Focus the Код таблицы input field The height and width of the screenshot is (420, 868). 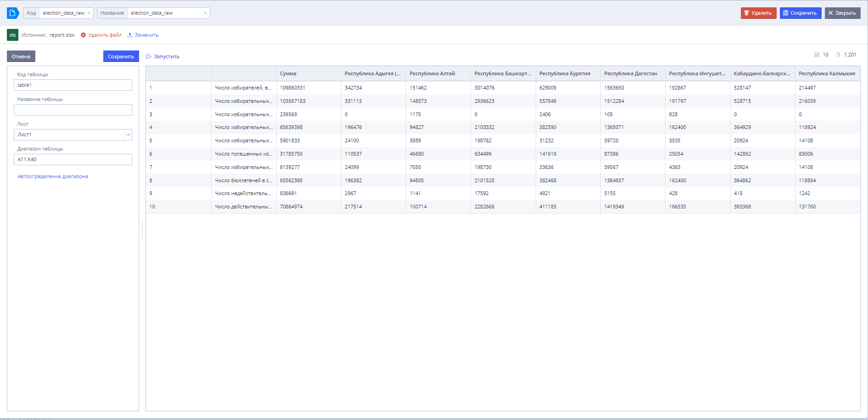click(x=73, y=85)
